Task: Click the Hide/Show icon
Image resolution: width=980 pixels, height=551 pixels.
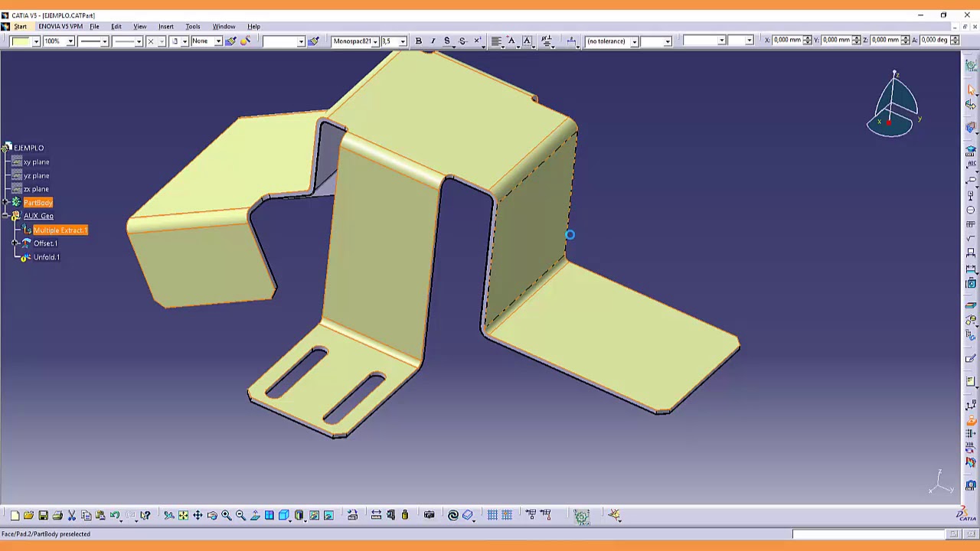Action: point(314,515)
